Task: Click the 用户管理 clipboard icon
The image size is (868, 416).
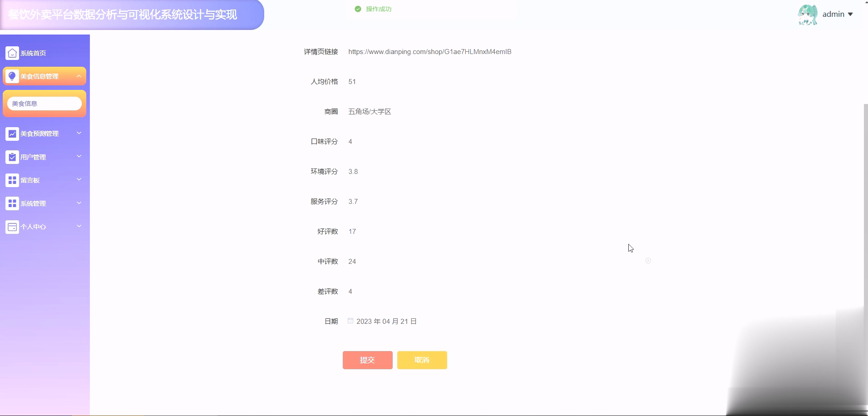Action: tap(12, 157)
